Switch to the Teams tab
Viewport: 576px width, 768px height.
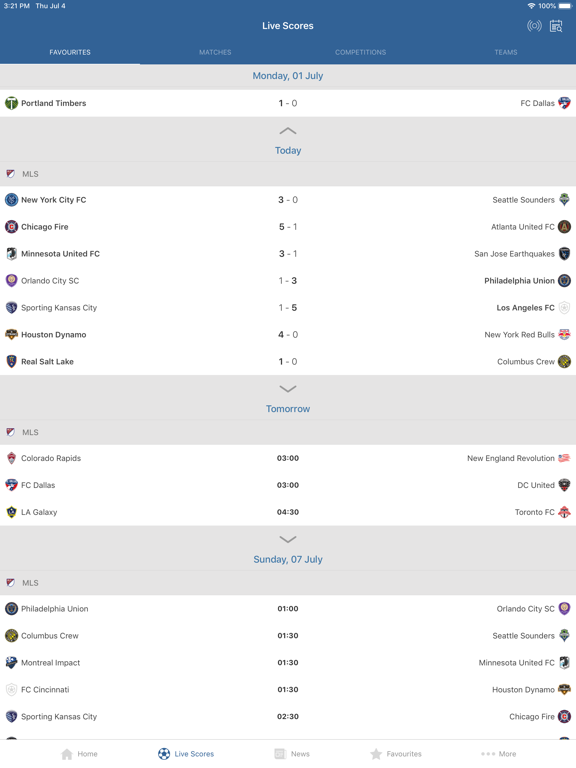click(505, 52)
